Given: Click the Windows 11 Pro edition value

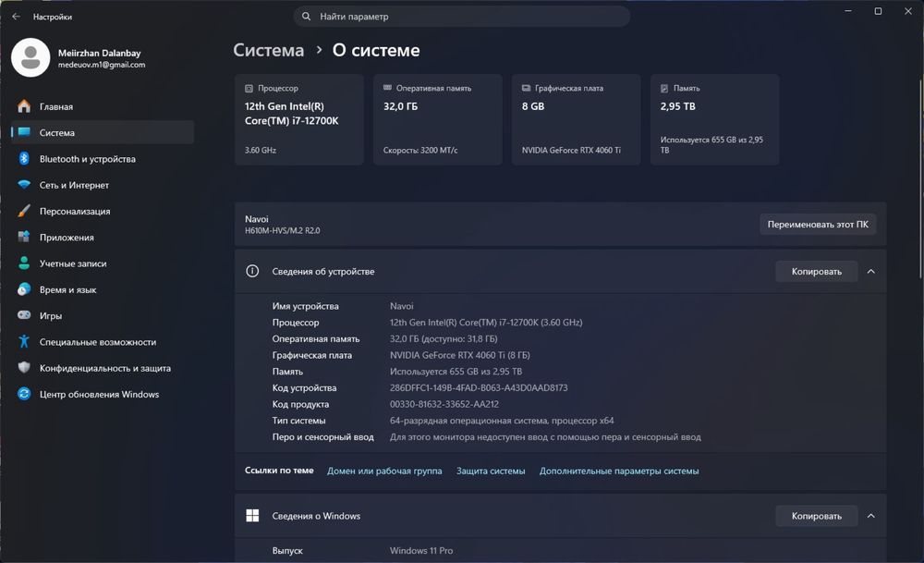Looking at the screenshot, I should [x=420, y=550].
